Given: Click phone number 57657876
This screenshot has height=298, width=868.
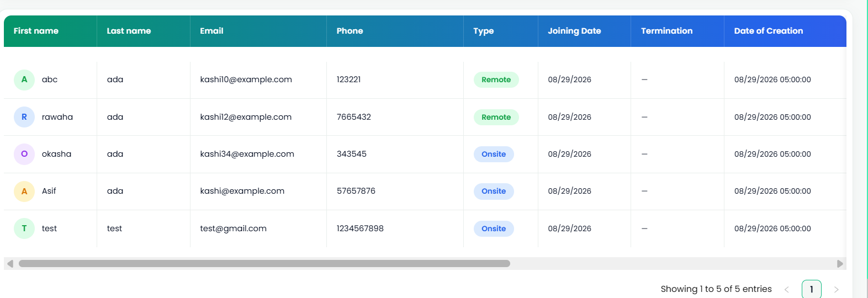Looking at the screenshot, I should pos(356,191).
